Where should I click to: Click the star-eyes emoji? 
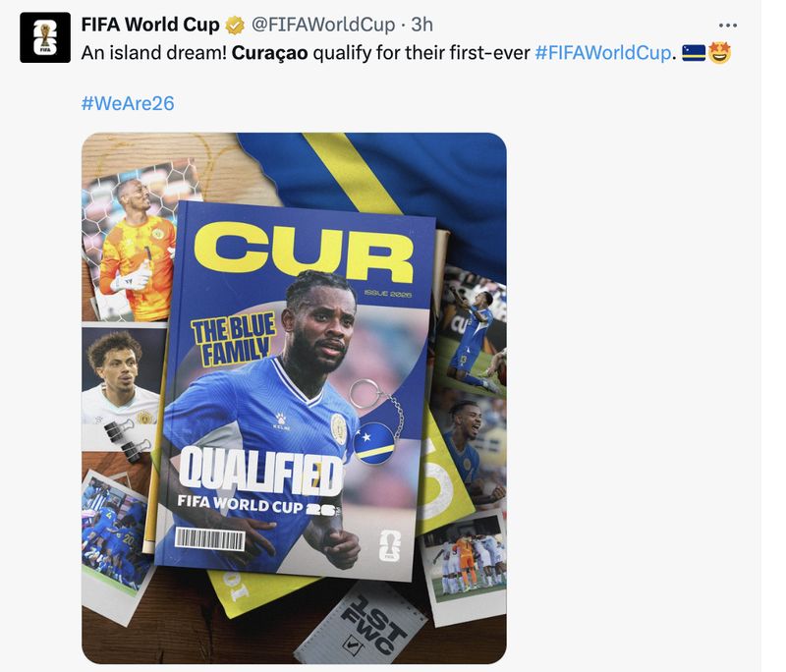(719, 53)
